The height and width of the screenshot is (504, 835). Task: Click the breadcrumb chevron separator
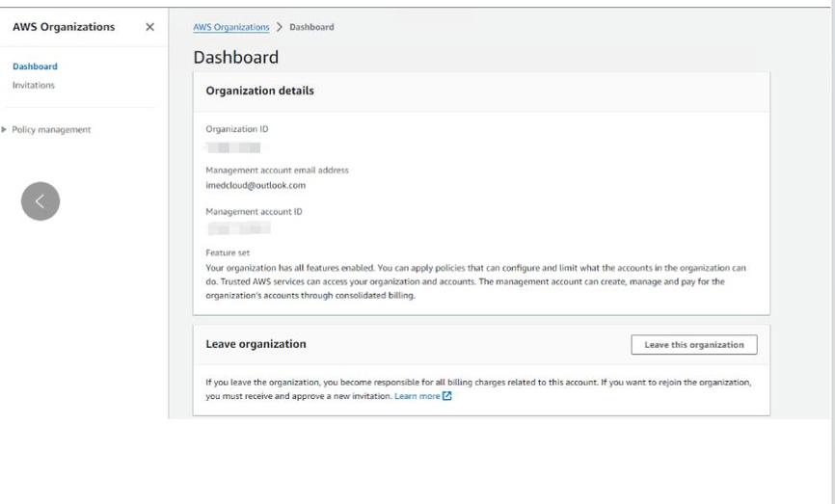(x=280, y=27)
